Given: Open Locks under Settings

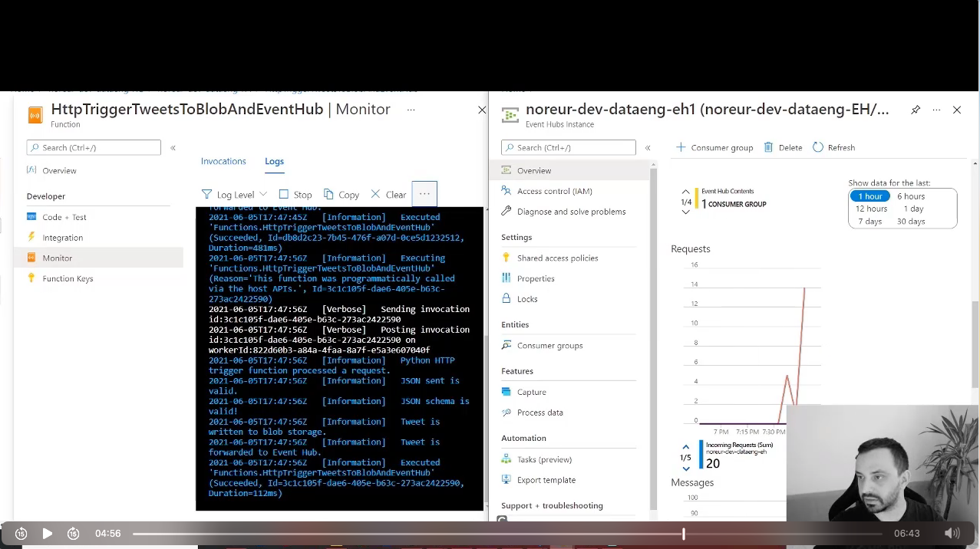Looking at the screenshot, I should click(526, 299).
